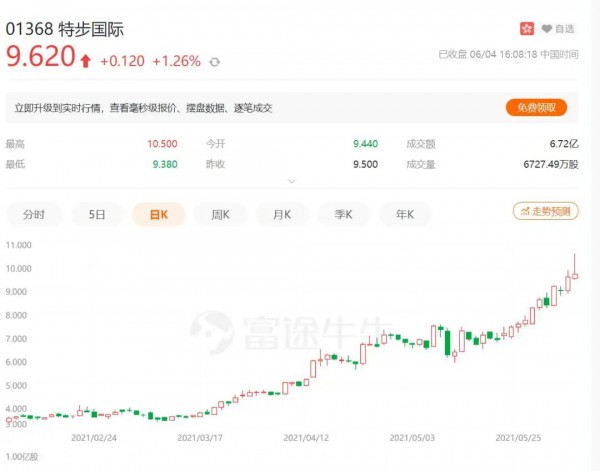The image size is (600, 471).
Task: Click the 2021/05/03 date label on chart axis
Action: click(x=412, y=438)
